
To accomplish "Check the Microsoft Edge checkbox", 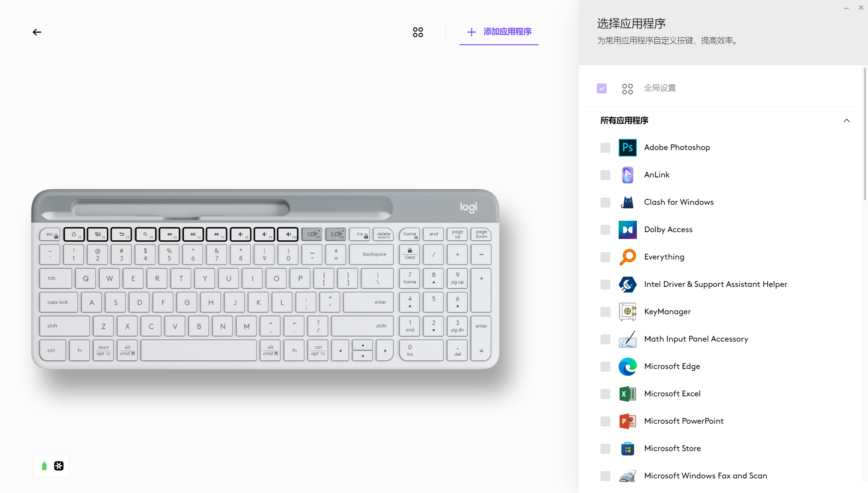I will click(605, 367).
